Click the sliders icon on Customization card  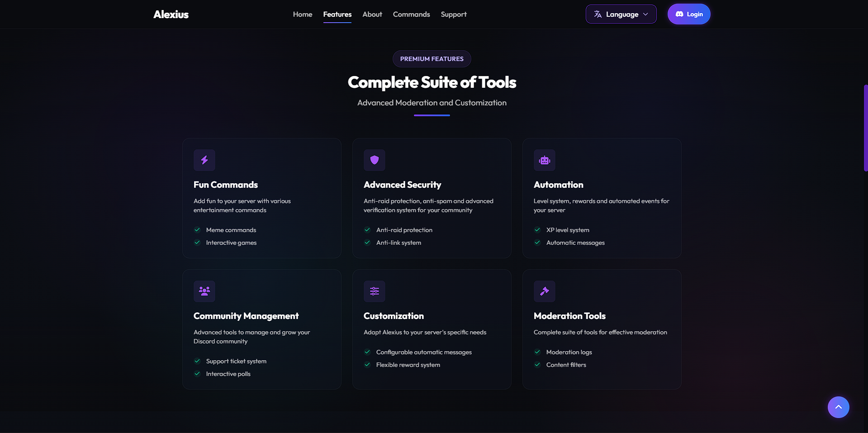click(x=374, y=291)
